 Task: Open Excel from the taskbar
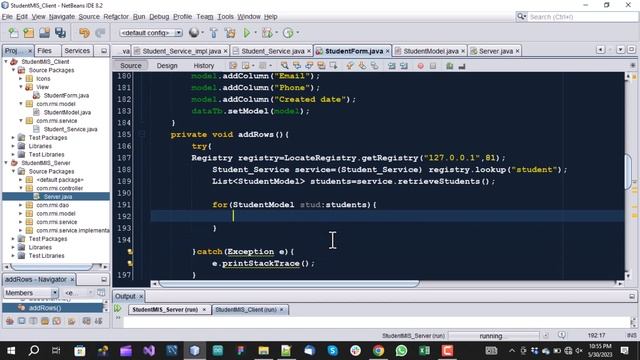pos(424,351)
